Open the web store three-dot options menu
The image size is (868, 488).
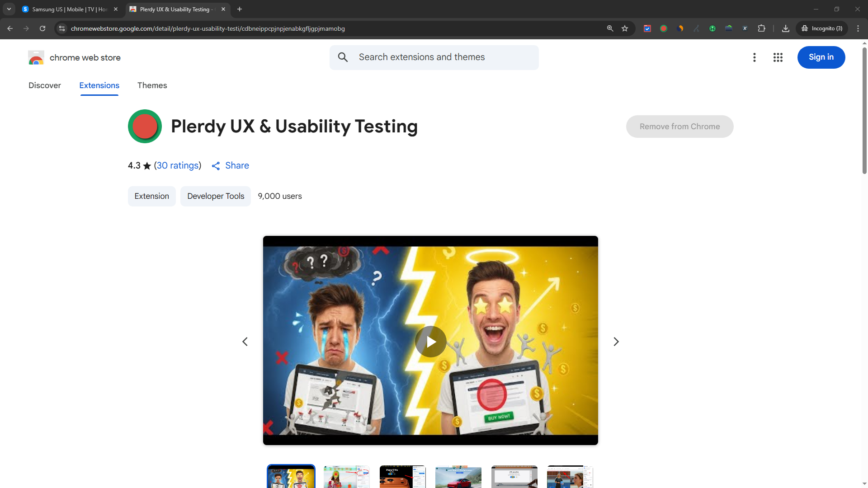click(754, 57)
